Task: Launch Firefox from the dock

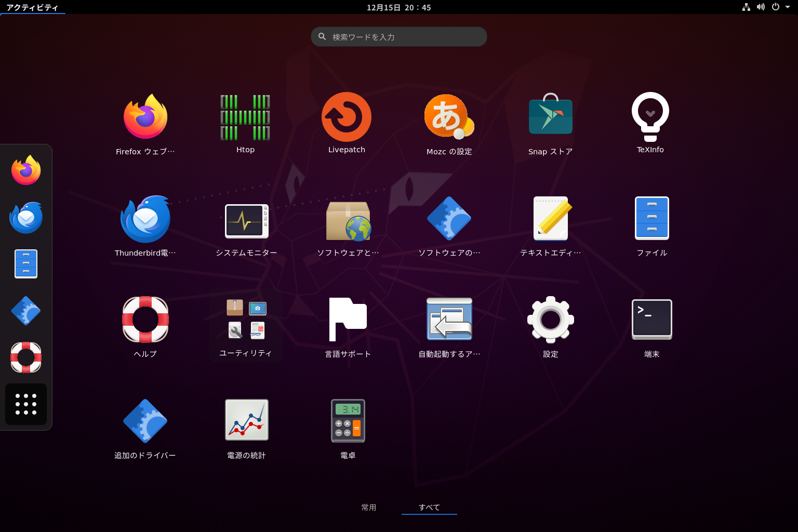Action: [x=26, y=170]
